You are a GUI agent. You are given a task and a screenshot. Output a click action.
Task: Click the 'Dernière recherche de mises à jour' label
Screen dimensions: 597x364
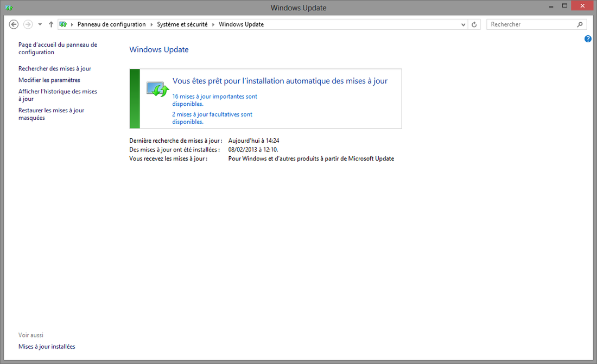(176, 141)
